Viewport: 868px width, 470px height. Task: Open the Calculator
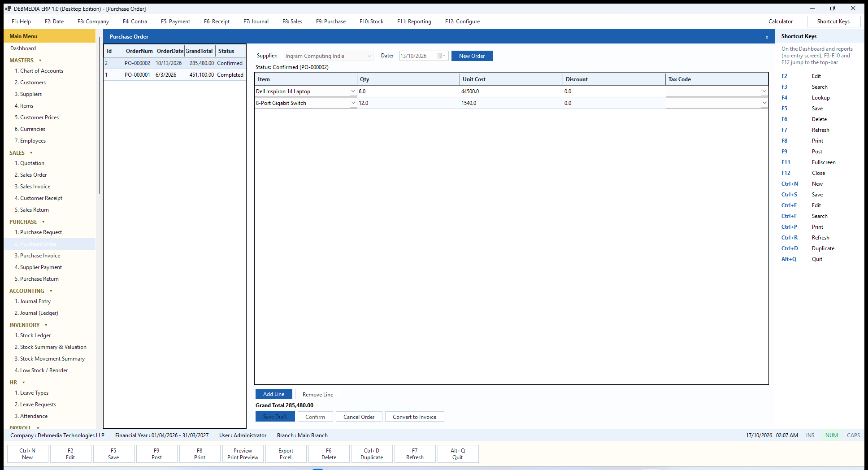tap(781, 22)
